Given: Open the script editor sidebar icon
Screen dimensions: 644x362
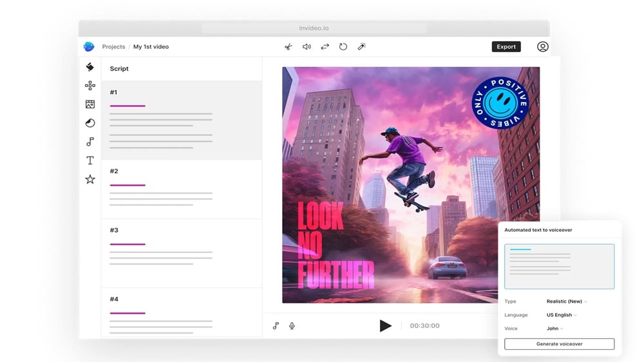Looking at the screenshot, I should click(90, 67).
